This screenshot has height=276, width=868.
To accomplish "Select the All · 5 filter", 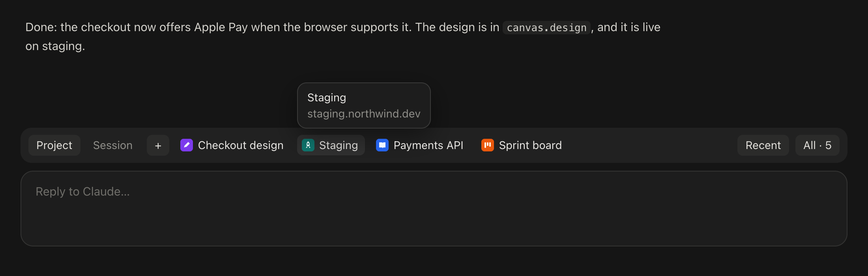I will 817,145.
